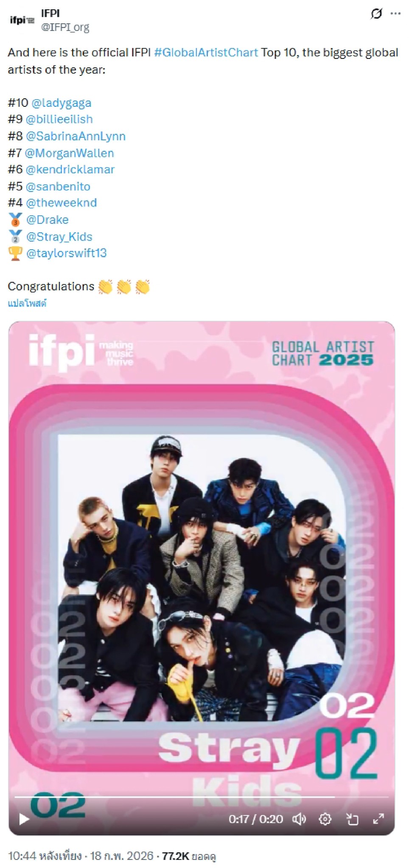409x868 pixels.
Task: Expand the video to fullscreen
Action: [378, 819]
